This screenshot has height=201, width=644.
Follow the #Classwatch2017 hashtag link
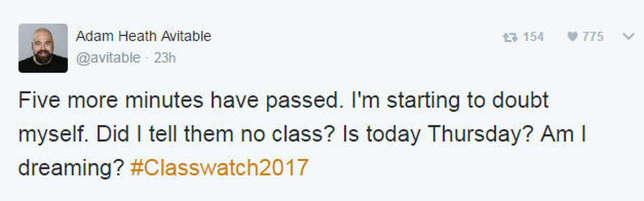(219, 167)
